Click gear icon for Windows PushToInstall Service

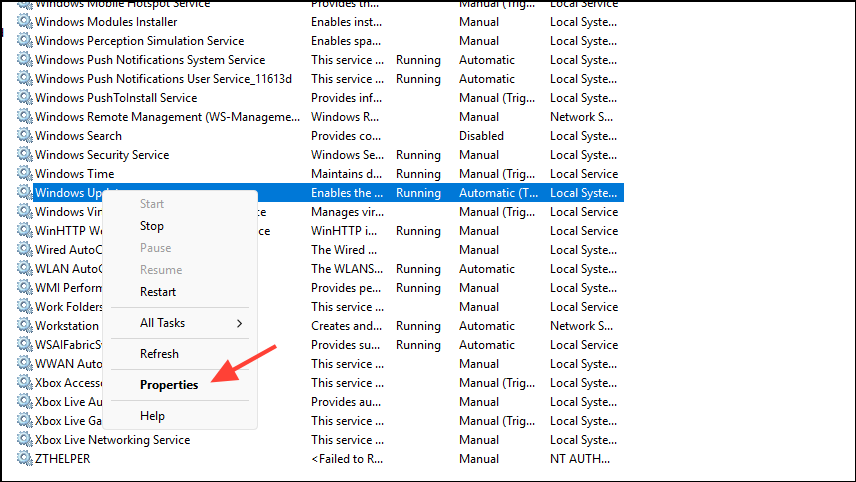[x=25, y=97]
